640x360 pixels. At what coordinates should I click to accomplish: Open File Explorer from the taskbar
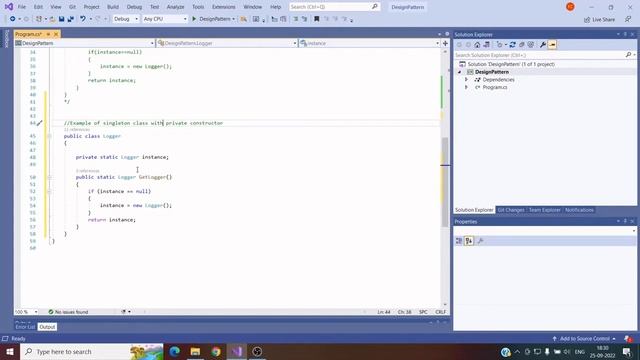click(195, 351)
